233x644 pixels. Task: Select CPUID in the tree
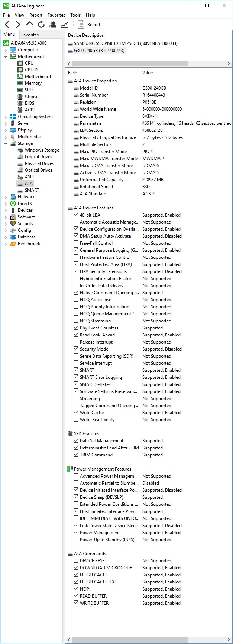[x=31, y=70]
